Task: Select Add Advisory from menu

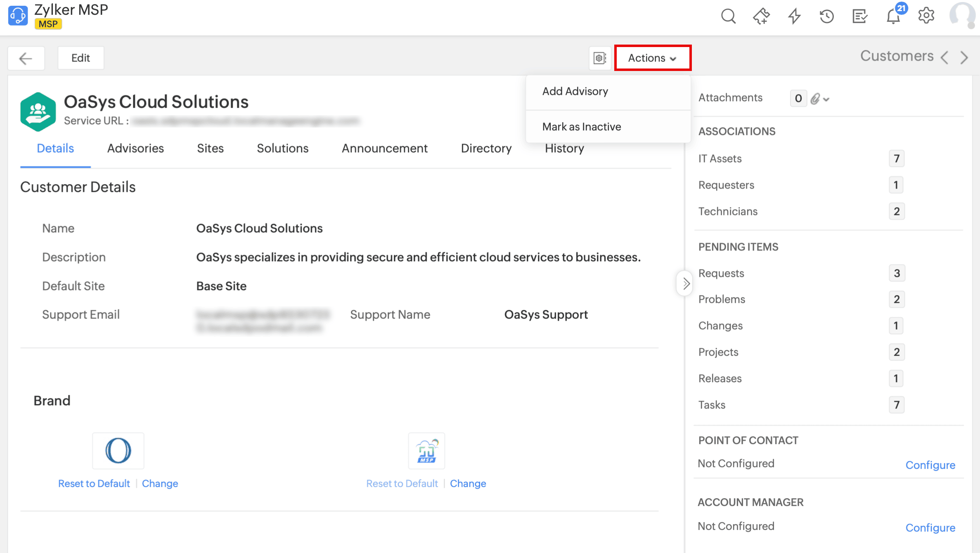Action: 575,91
